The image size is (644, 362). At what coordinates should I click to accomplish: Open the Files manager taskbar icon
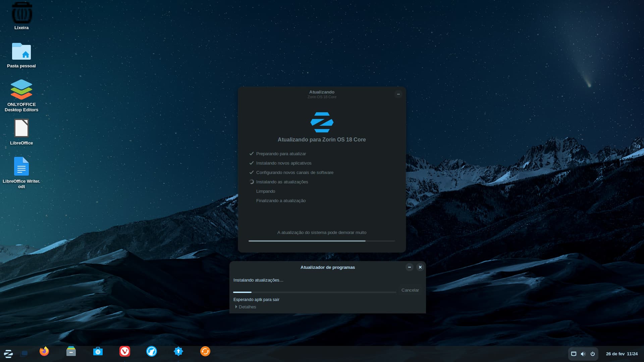[71, 351]
